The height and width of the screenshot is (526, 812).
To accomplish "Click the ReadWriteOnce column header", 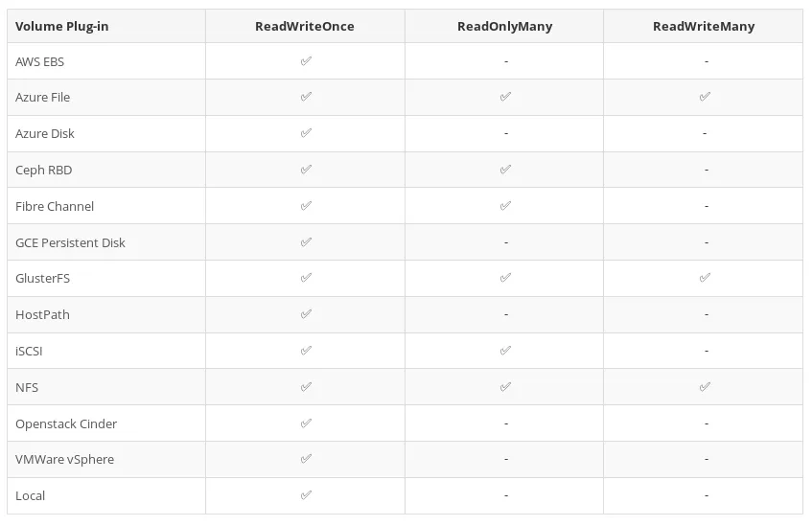I will click(x=305, y=26).
